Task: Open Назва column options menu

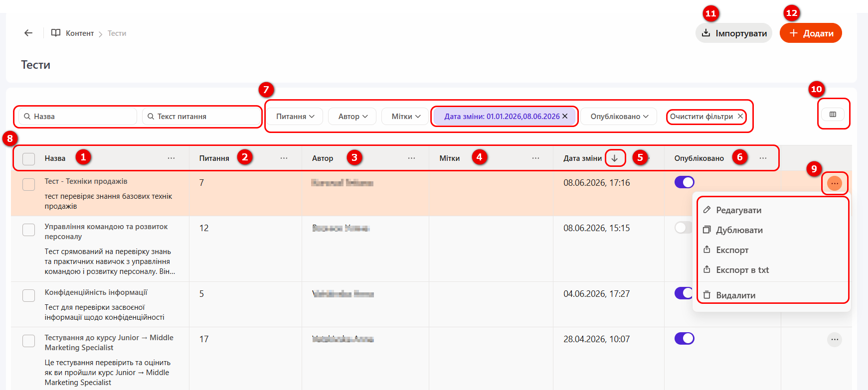Action: click(171, 158)
